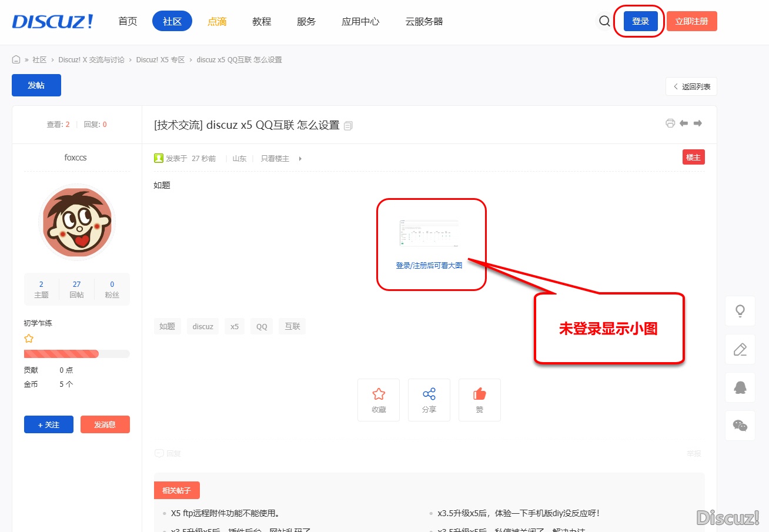Click the 发帖 new post button
Image resolution: width=769 pixels, height=532 pixels.
[x=36, y=85]
